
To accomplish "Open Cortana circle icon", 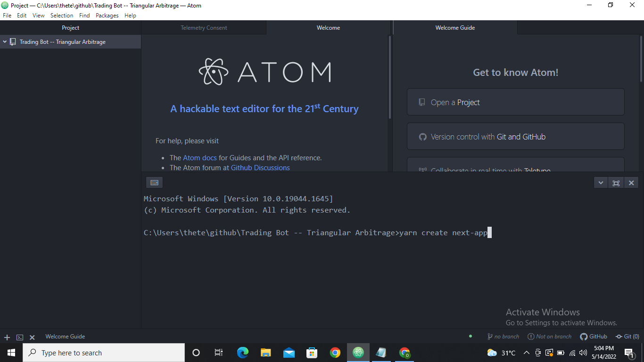I will tap(196, 353).
